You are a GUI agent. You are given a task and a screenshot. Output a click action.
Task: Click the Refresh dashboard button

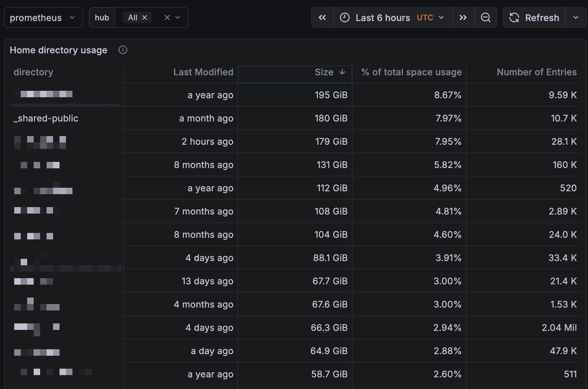pyautogui.click(x=534, y=17)
